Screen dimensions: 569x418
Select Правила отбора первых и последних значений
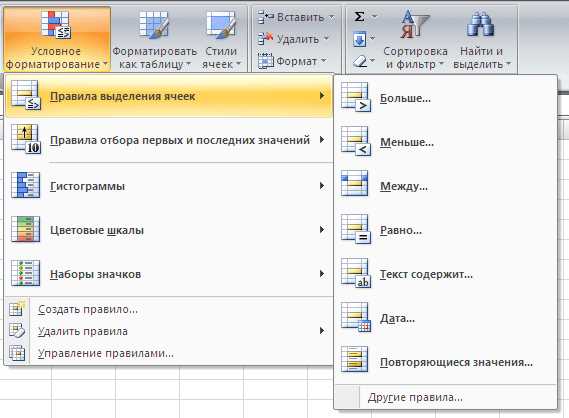point(169,140)
